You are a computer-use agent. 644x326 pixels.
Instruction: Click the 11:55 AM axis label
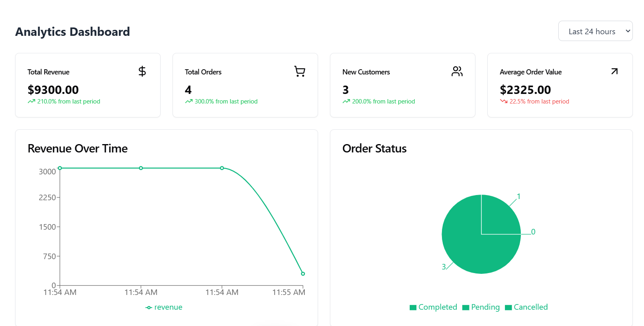(289, 293)
